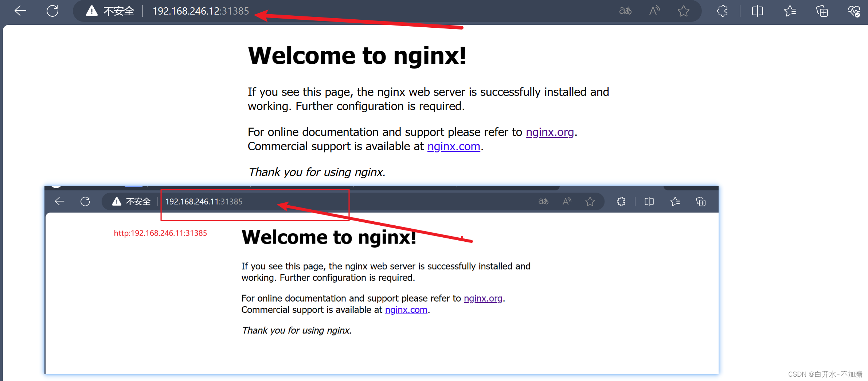
Task: Open nginx.org link on top page
Action: (x=550, y=132)
